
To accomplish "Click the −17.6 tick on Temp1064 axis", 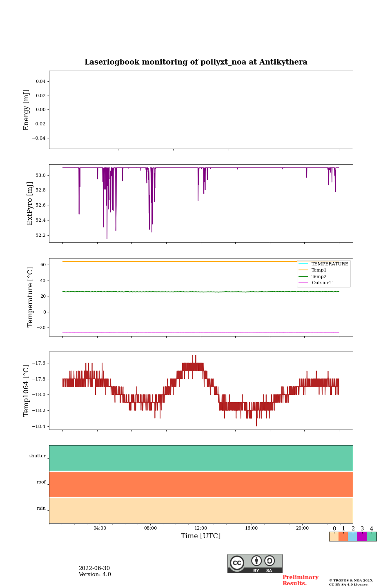I will (x=39, y=363).
